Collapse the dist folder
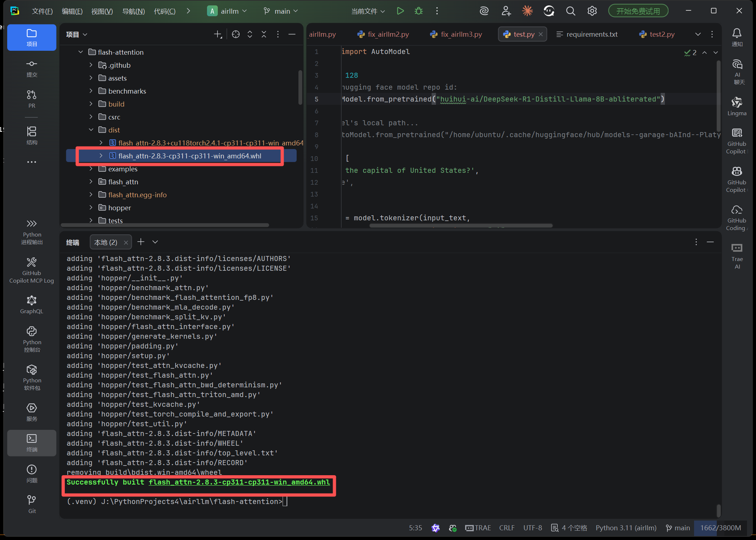Screen dimensions: 756x540 [91, 130]
